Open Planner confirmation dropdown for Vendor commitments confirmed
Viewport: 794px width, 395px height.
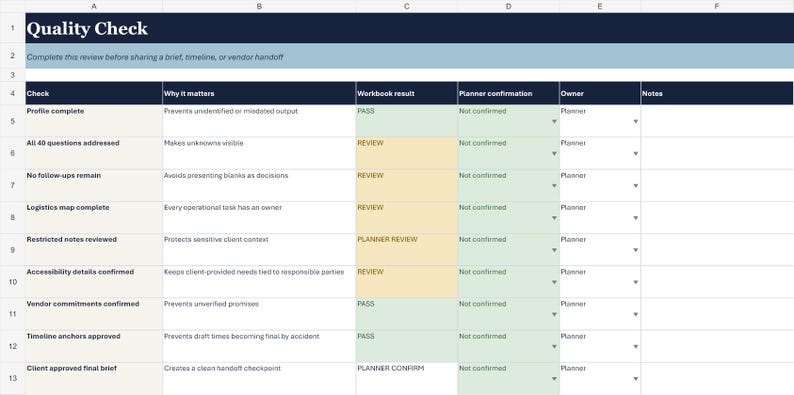click(554, 314)
